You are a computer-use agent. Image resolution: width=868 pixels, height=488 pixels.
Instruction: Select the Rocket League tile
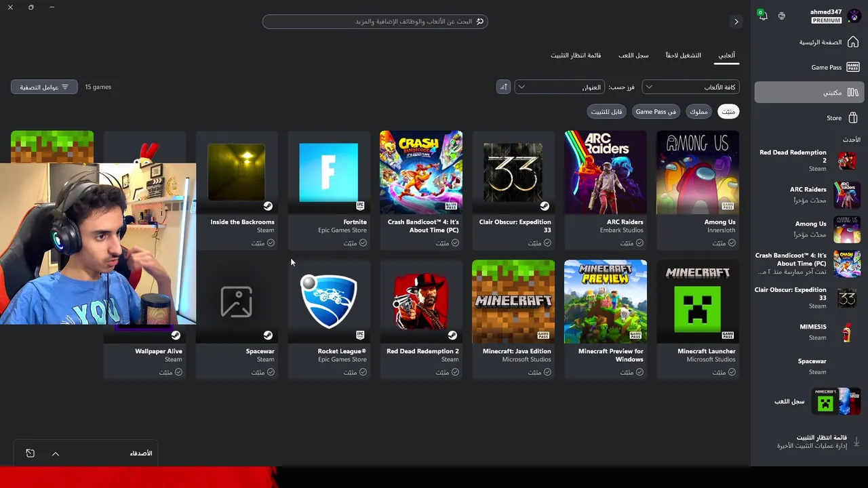pyautogui.click(x=329, y=319)
